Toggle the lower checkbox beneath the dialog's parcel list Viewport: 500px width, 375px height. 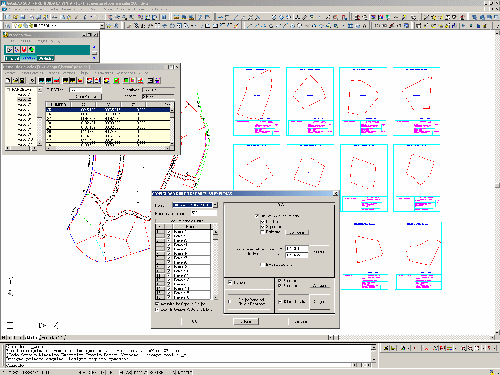(157, 310)
